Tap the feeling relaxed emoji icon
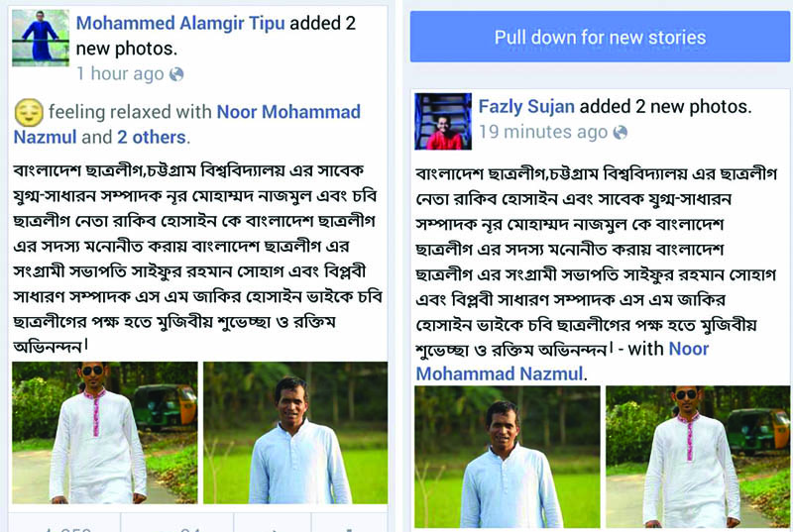The height and width of the screenshot is (532, 793). pos(29,112)
